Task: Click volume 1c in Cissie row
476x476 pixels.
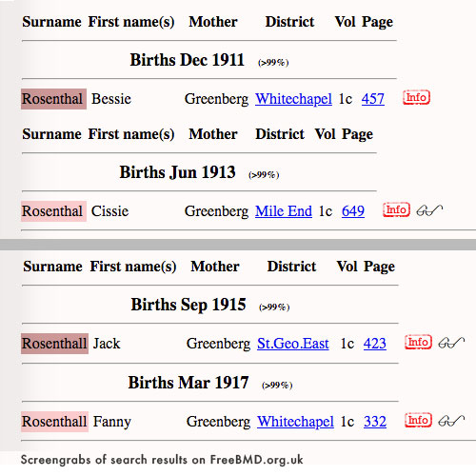Action: pos(326,211)
